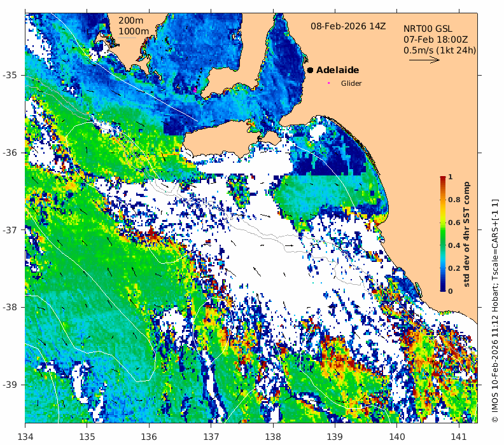The height and width of the screenshot is (445, 504).
Task: Click the magenta glider position marker on map
Action: pos(195,90)
